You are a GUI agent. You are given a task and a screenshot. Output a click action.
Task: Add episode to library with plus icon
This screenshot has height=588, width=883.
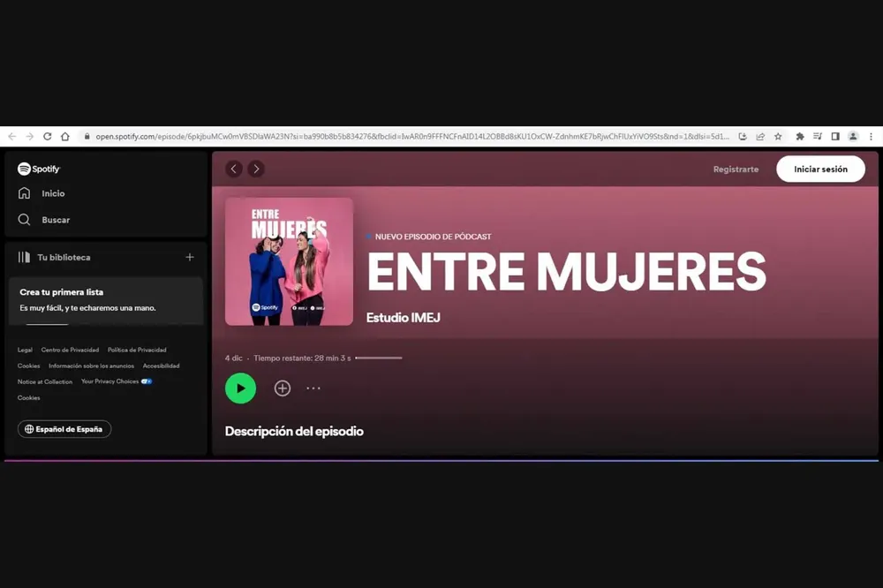[283, 388]
